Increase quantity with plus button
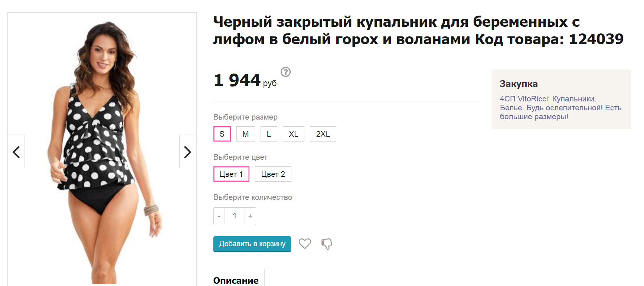 click(x=250, y=216)
